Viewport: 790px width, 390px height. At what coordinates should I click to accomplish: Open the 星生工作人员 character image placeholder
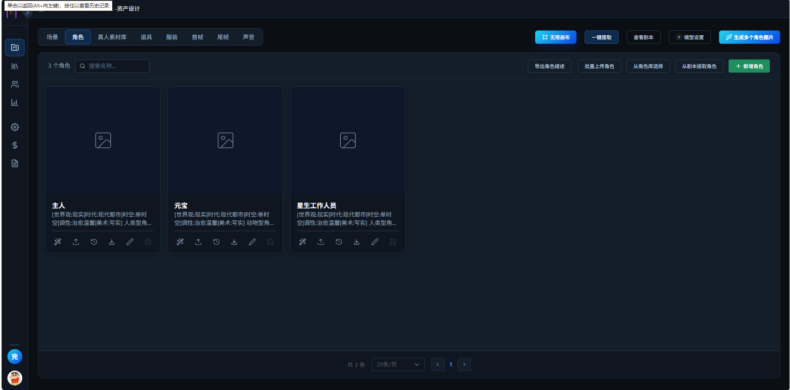coord(348,140)
